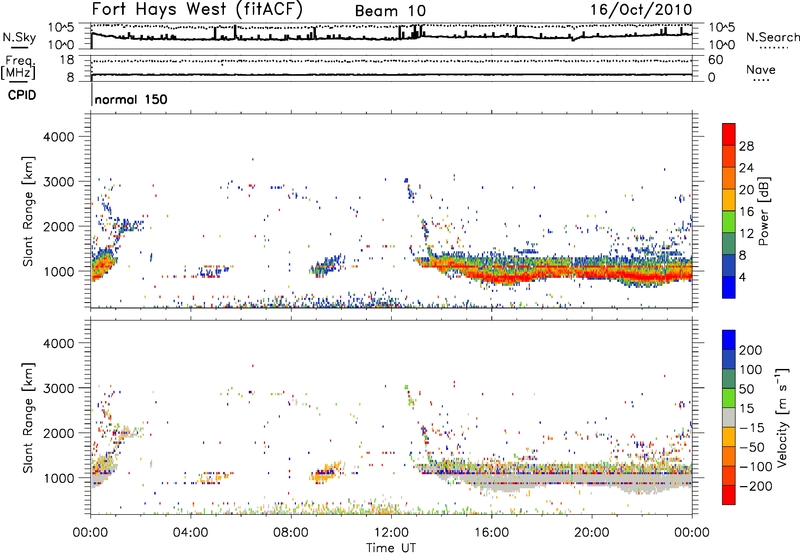Click the left '10^5' noise axis value
800x554 pixels.
point(61,28)
